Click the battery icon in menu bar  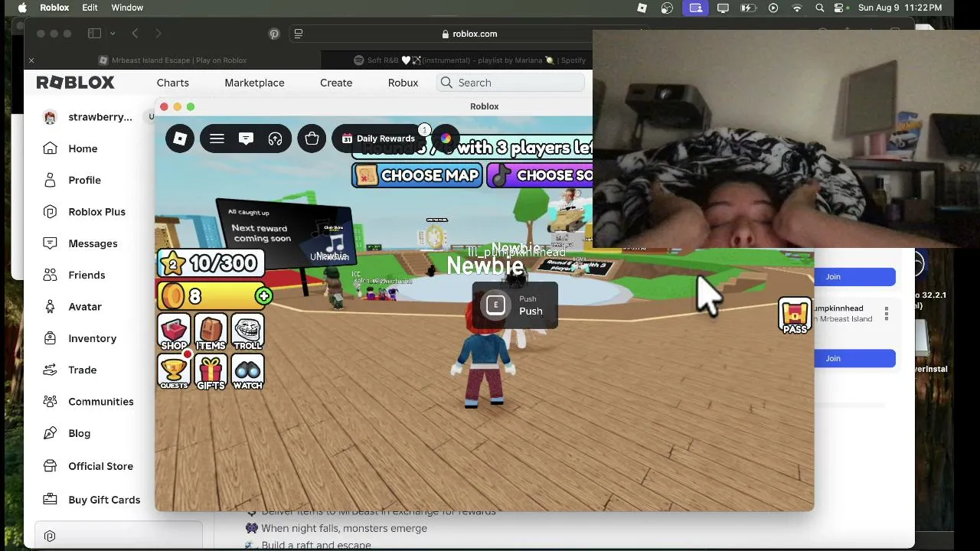(x=748, y=8)
